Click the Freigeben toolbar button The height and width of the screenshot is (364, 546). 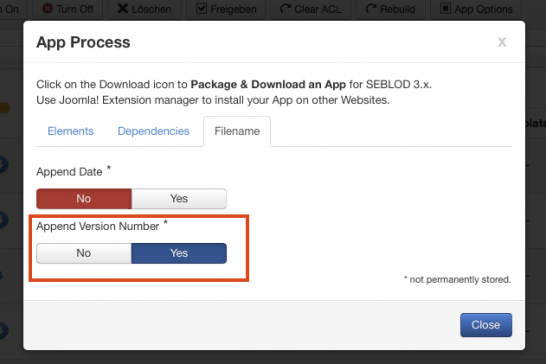coord(226,9)
